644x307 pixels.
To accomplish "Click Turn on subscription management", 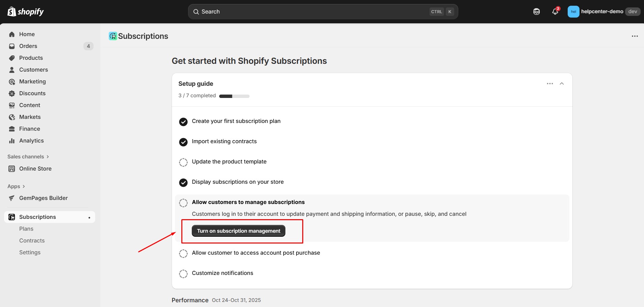I will 238,231.
